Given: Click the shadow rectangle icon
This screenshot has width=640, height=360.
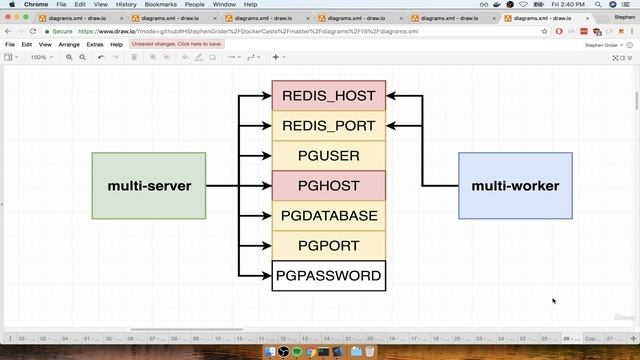Looking at the screenshot, I should tap(212, 58).
